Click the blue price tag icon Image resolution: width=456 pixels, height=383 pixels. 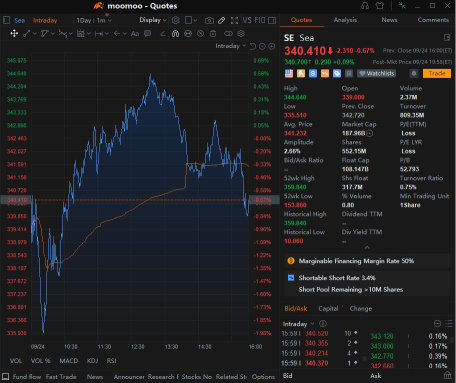coord(337,73)
